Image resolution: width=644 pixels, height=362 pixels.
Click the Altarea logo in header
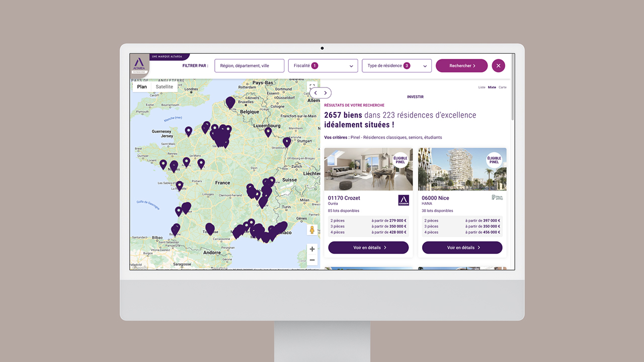(x=139, y=65)
